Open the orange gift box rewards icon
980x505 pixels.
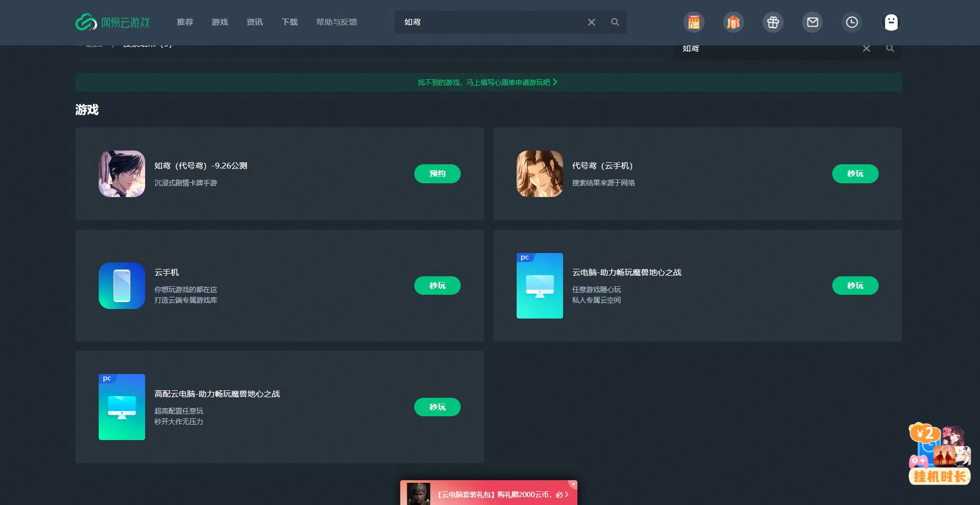tap(733, 22)
